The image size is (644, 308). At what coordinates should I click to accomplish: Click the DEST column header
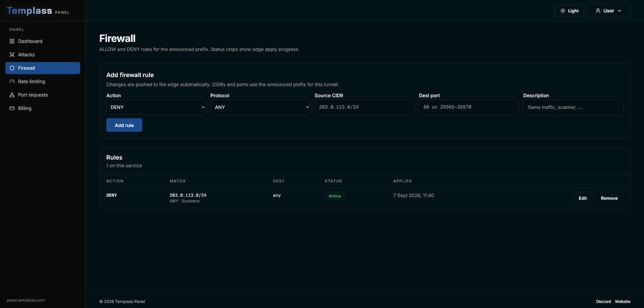click(279, 181)
